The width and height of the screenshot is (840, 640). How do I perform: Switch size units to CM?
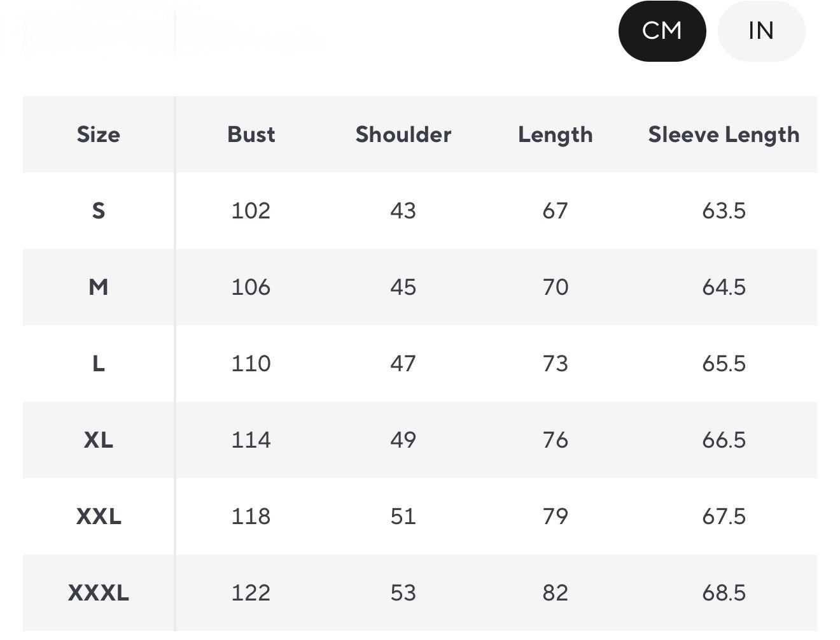662,31
